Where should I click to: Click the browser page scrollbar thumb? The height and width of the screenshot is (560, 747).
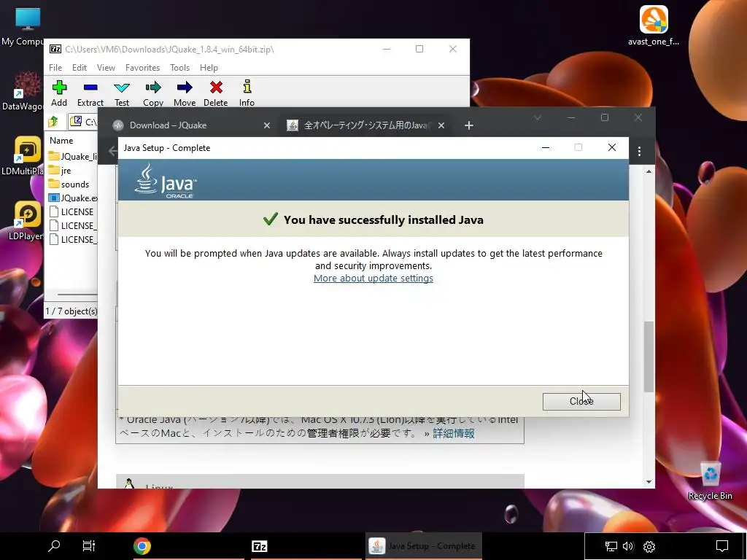649,357
